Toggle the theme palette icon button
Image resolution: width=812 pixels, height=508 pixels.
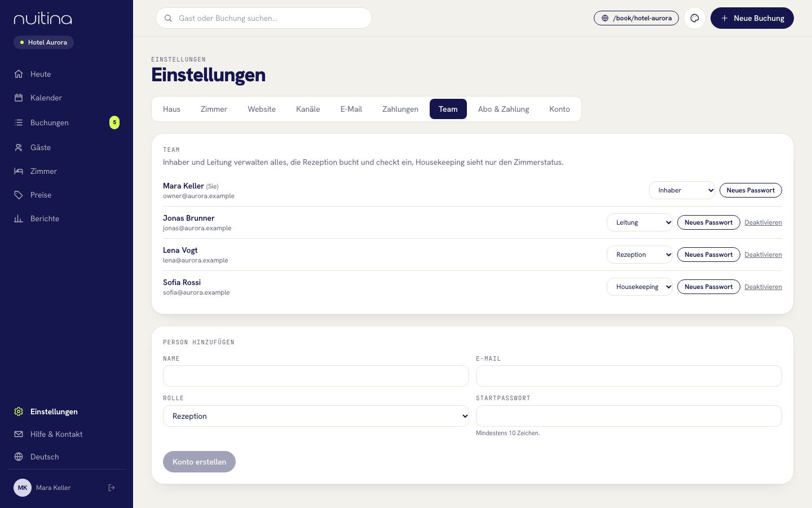pyautogui.click(x=695, y=18)
